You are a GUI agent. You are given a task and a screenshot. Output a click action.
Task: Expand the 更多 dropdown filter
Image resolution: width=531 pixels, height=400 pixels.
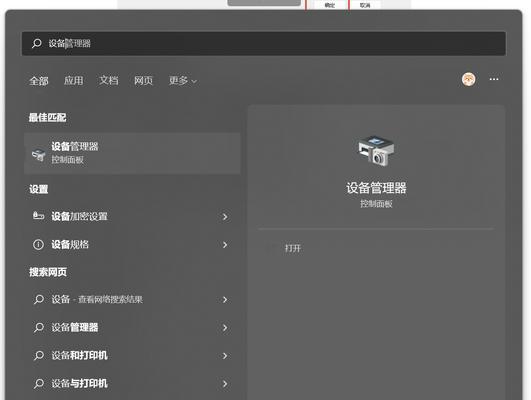pyautogui.click(x=183, y=81)
